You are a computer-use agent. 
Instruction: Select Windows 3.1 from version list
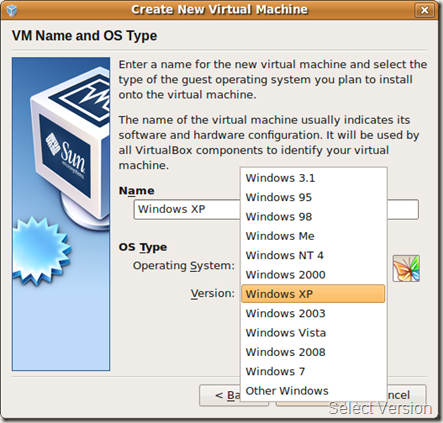313,178
